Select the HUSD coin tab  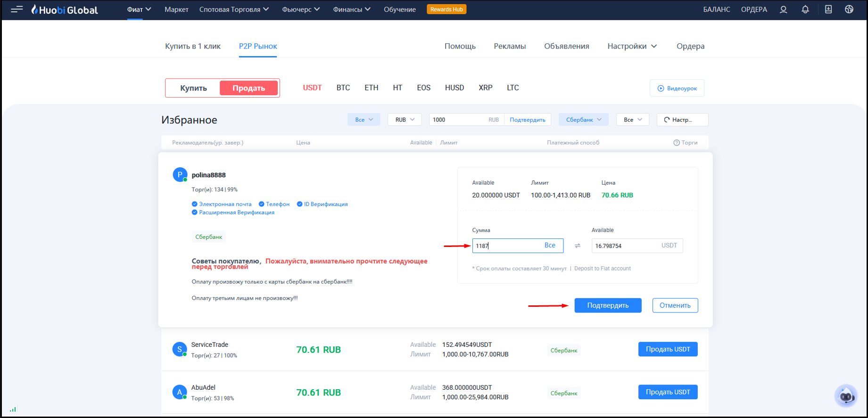click(455, 88)
